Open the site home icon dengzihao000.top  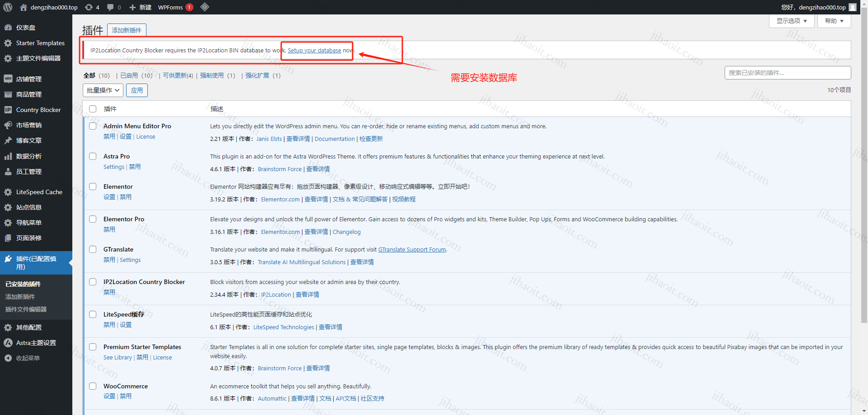pyautogui.click(x=24, y=7)
